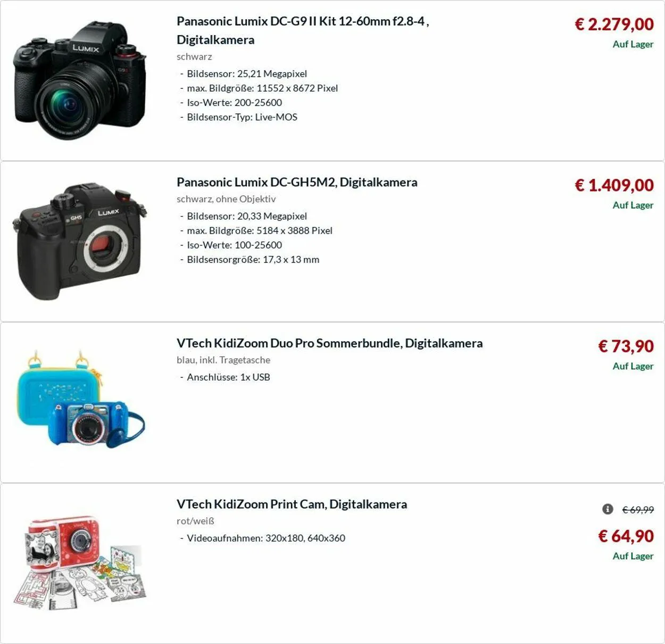Open the KidiZoom Print Cam thumbnail

(x=80, y=563)
